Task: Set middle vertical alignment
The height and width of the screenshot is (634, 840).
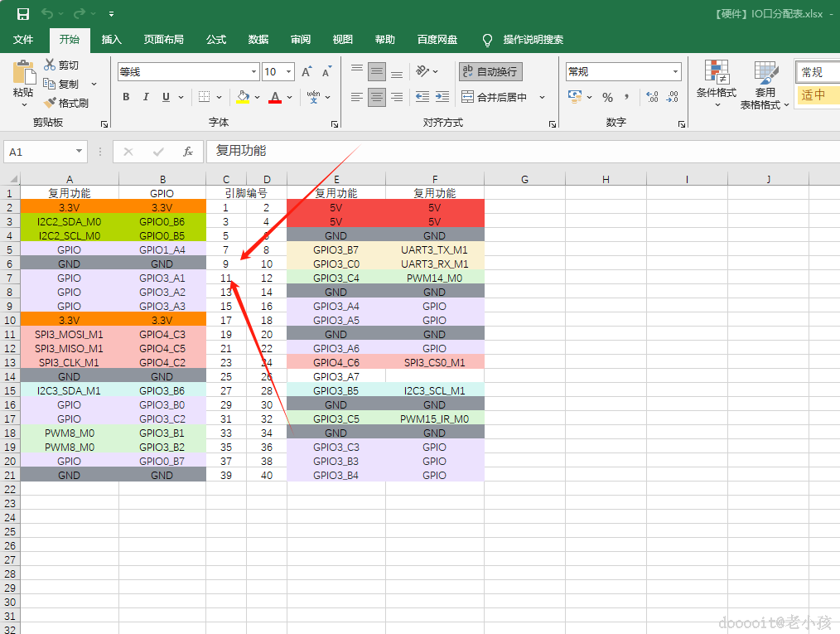Action: pyautogui.click(x=377, y=71)
